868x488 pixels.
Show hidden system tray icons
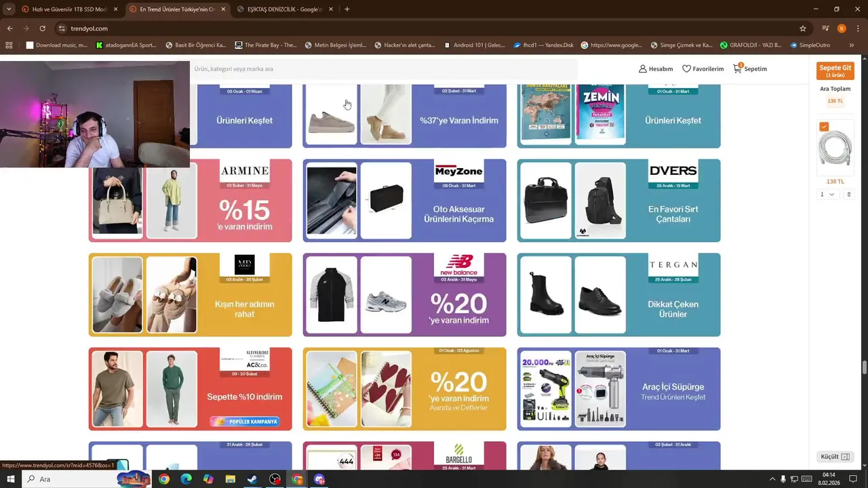click(772, 479)
